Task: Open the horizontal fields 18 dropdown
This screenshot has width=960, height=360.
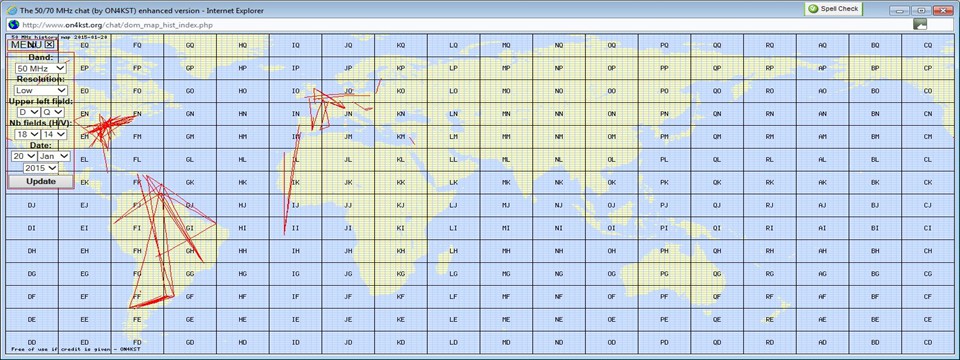Action: click(x=26, y=134)
